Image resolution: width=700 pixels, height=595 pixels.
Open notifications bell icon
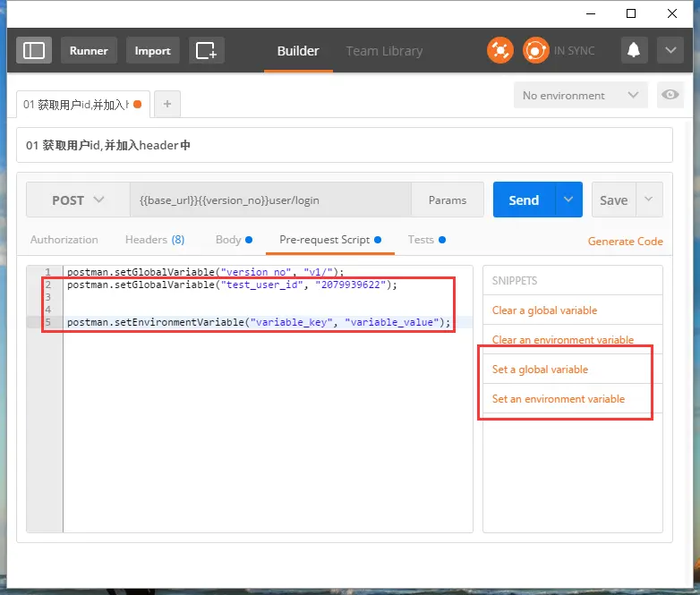tap(634, 50)
